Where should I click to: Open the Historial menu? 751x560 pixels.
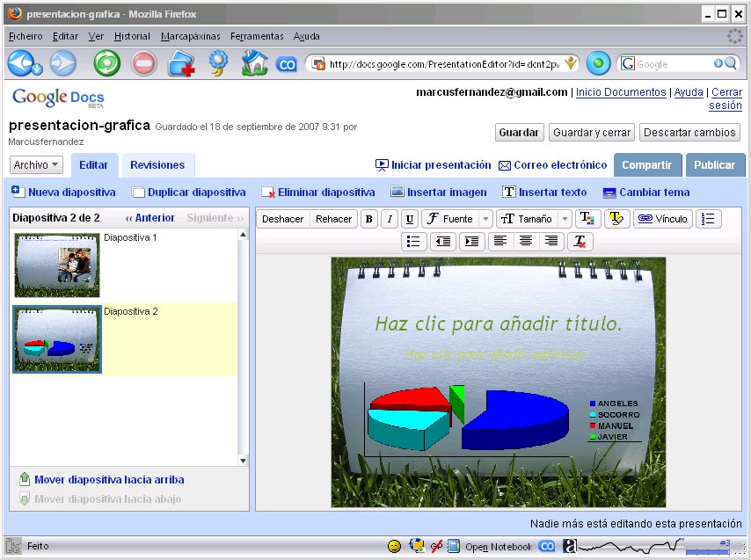point(132,36)
